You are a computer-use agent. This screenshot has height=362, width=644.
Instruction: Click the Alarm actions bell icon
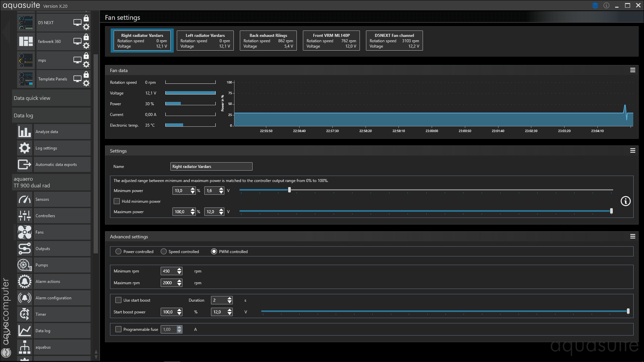tap(25, 282)
